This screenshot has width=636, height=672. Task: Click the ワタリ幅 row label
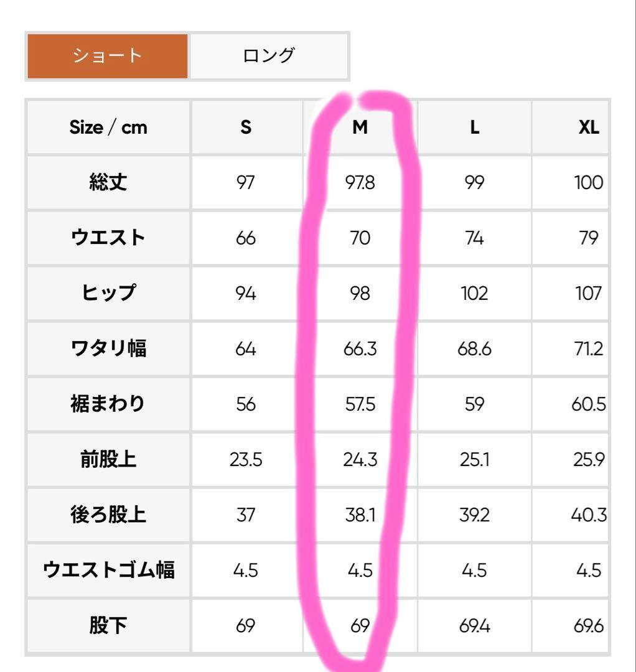coord(107,348)
